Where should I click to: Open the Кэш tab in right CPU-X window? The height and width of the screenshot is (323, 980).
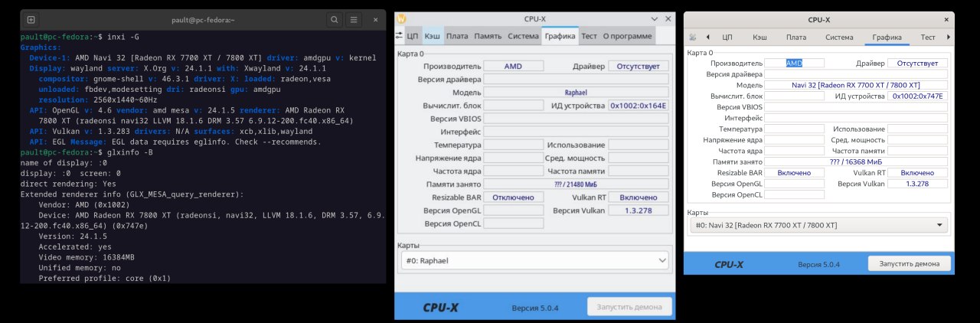click(x=759, y=37)
